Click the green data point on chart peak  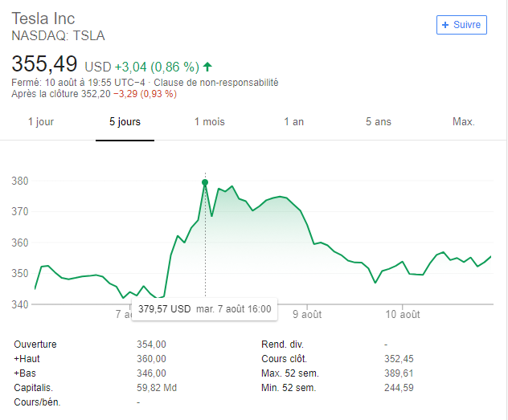[x=205, y=182]
